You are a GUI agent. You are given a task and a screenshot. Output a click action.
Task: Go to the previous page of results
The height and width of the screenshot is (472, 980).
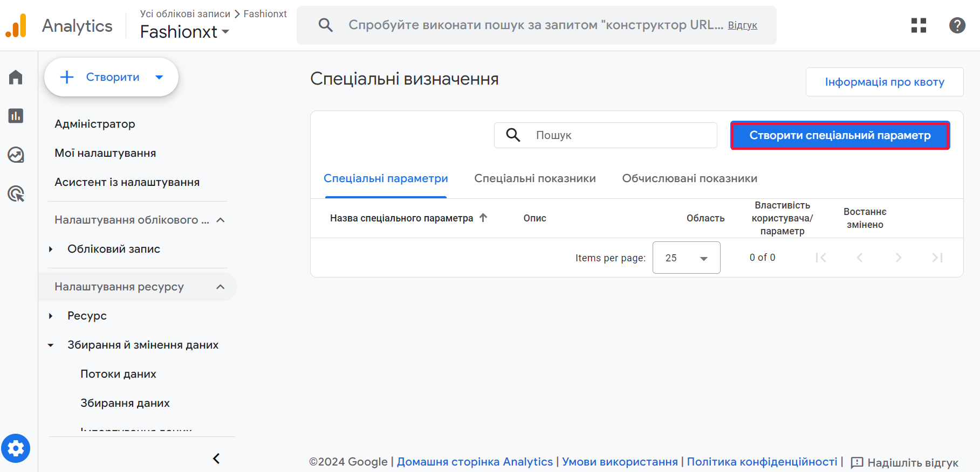tap(860, 258)
